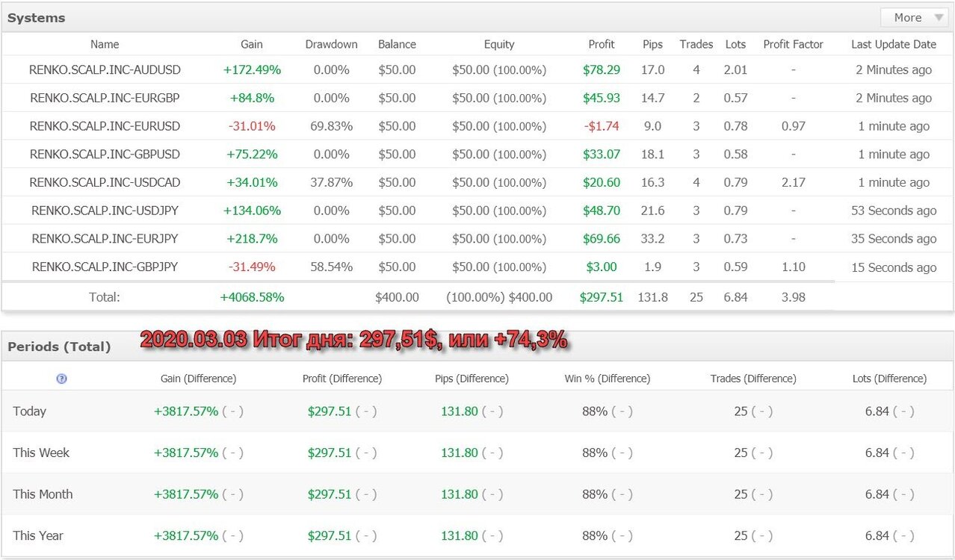This screenshot has width=955, height=560.
Task: Click the 15 Seconds ago update time
Action: pyautogui.click(x=894, y=267)
